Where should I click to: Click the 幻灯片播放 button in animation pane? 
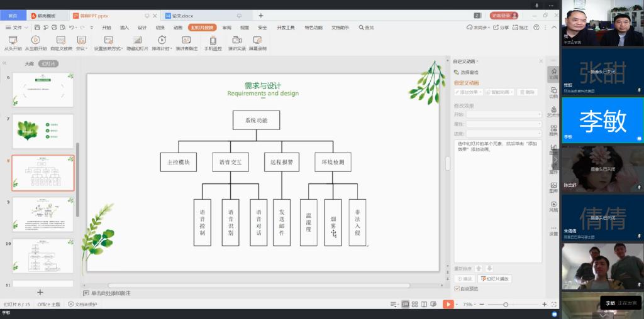click(x=496, y=278)
